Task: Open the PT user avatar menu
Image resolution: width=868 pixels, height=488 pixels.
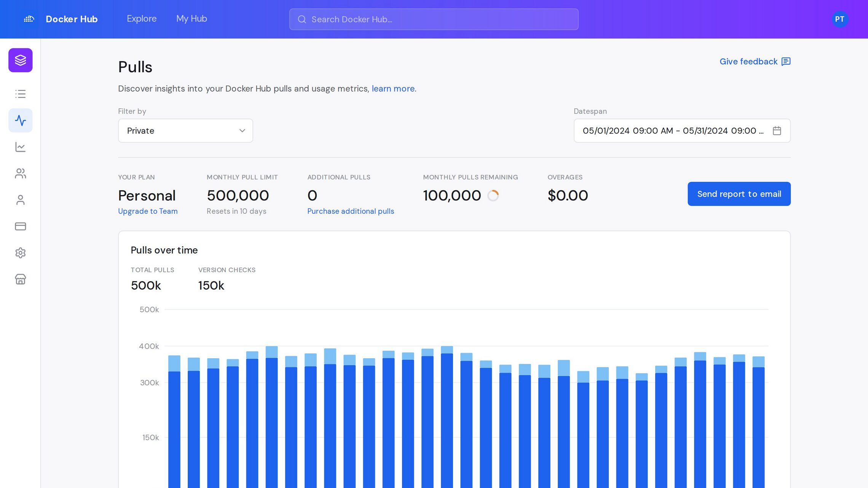Action: click(840, 19)
